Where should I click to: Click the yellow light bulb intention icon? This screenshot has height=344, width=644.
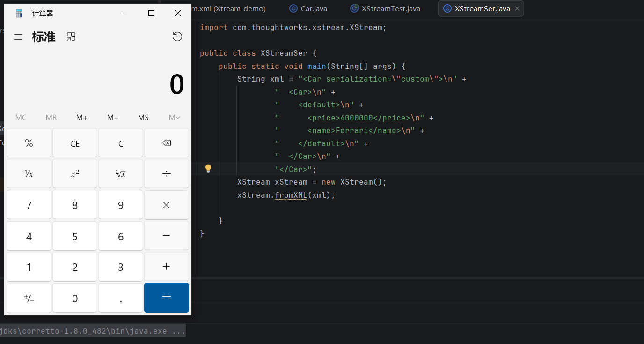coord(209,169)
